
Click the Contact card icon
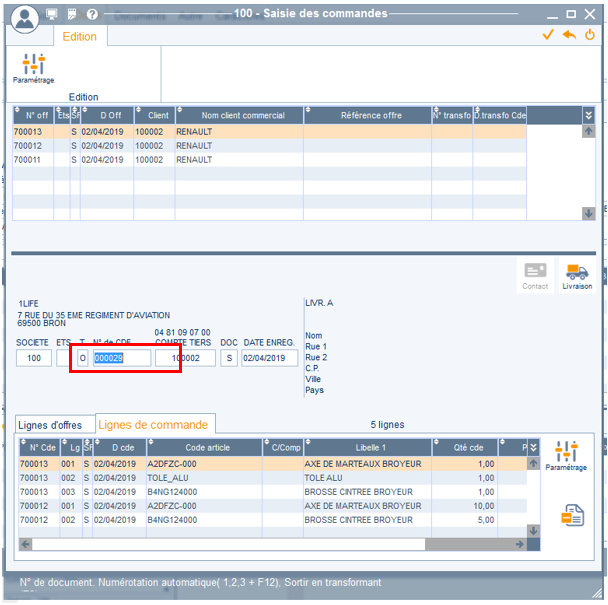[x=535, y=274]
